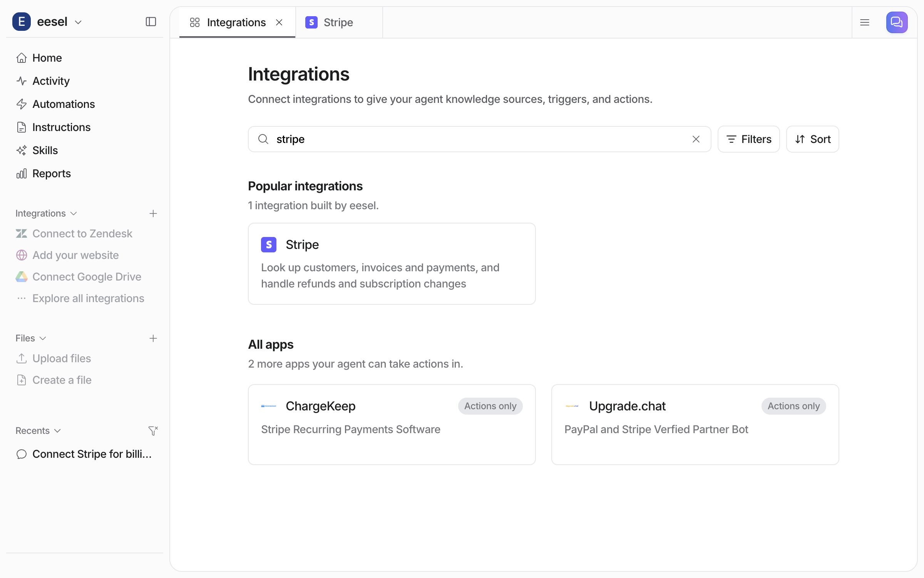924x578 pixels.
Task: Open Explore all integrations
Action: click(x=85, y=298)
